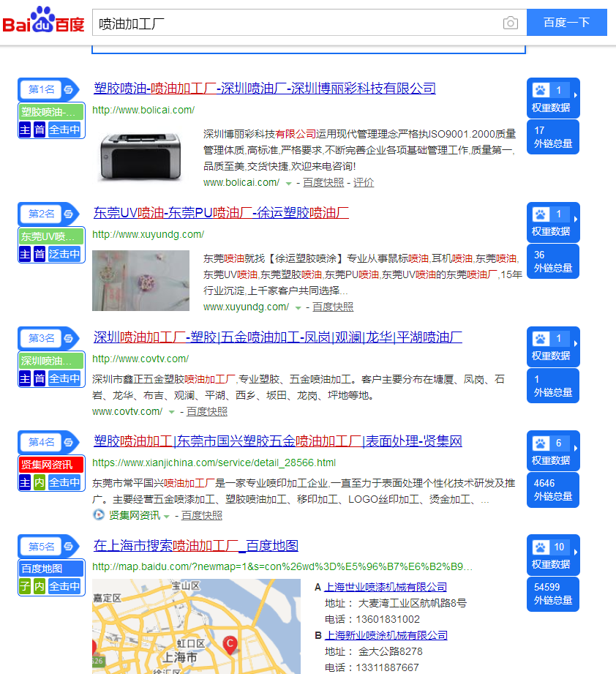
Task: Click the 36 外链总量 box
Action: [x=553, y=261]
